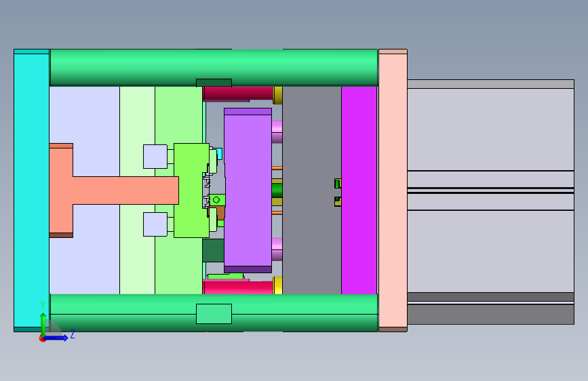The width and height of the screenshot is (588, 381).
Task: Select the dark grey plate
Action: 312,190
